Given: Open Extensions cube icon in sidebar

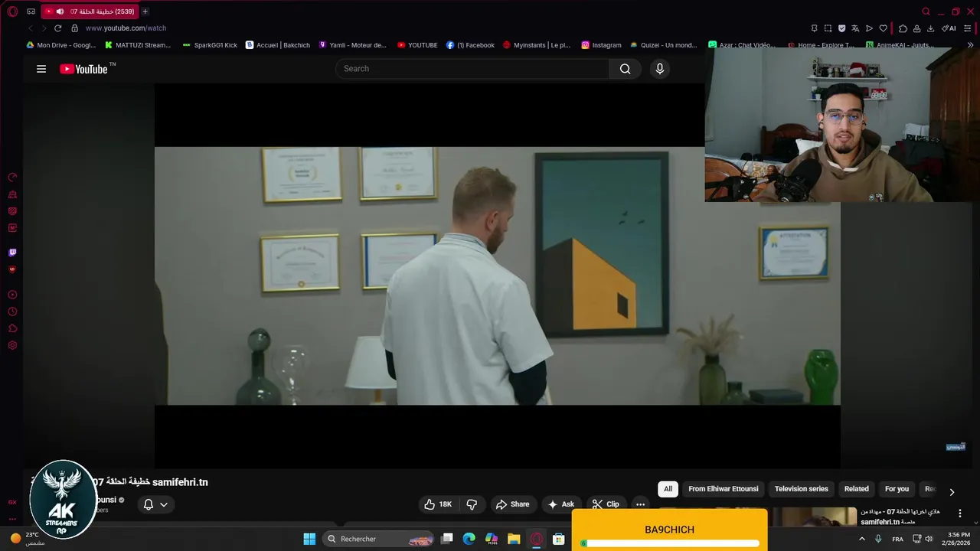Looking at the screenshot, I should [12, 328].
